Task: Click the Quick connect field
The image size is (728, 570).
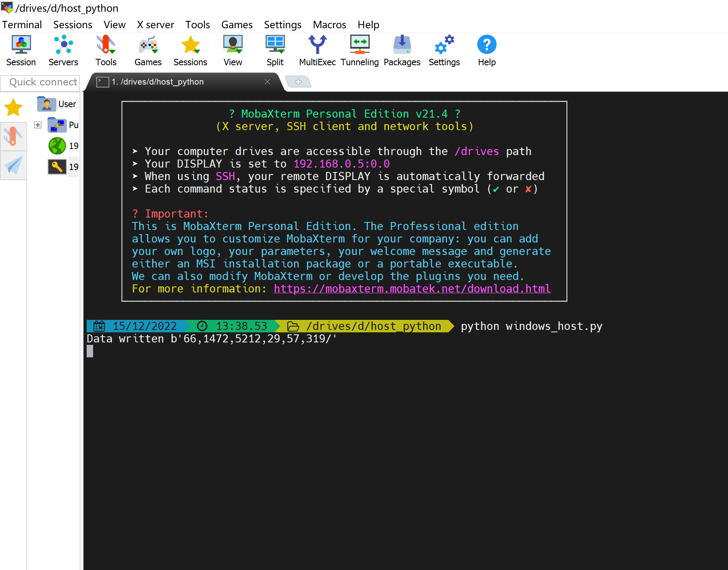Action: click(x=40, y=82)
